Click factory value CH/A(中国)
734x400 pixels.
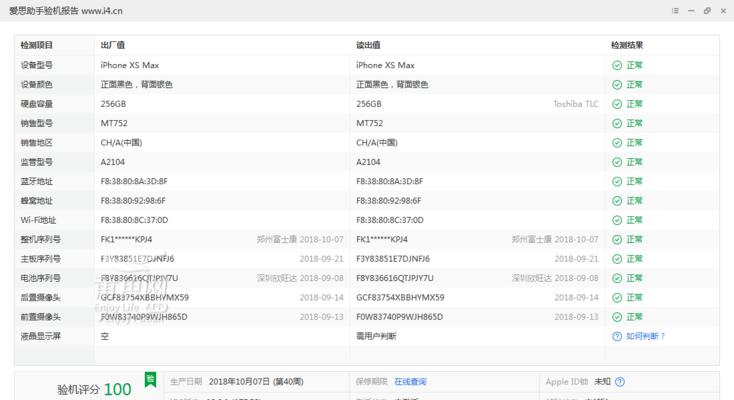(121, 143)
